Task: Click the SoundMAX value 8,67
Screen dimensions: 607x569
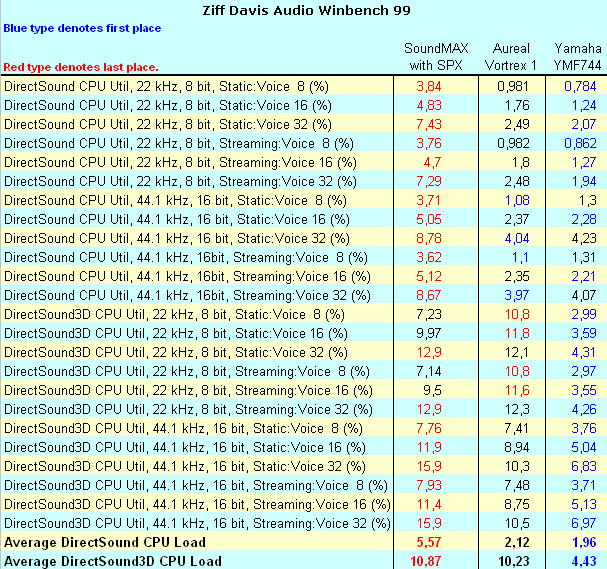Action: (x=429, y=295)
